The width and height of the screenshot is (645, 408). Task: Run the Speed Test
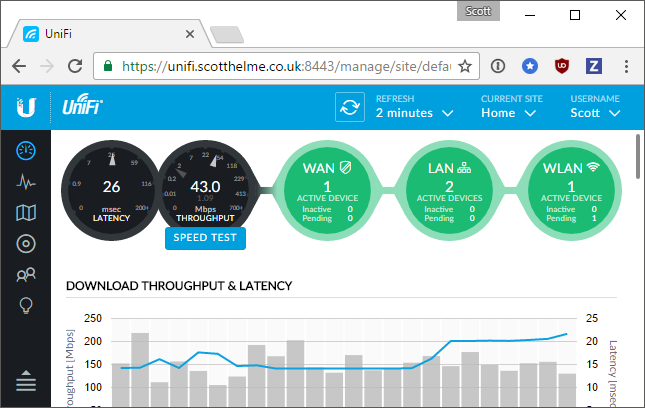[205, 238]
